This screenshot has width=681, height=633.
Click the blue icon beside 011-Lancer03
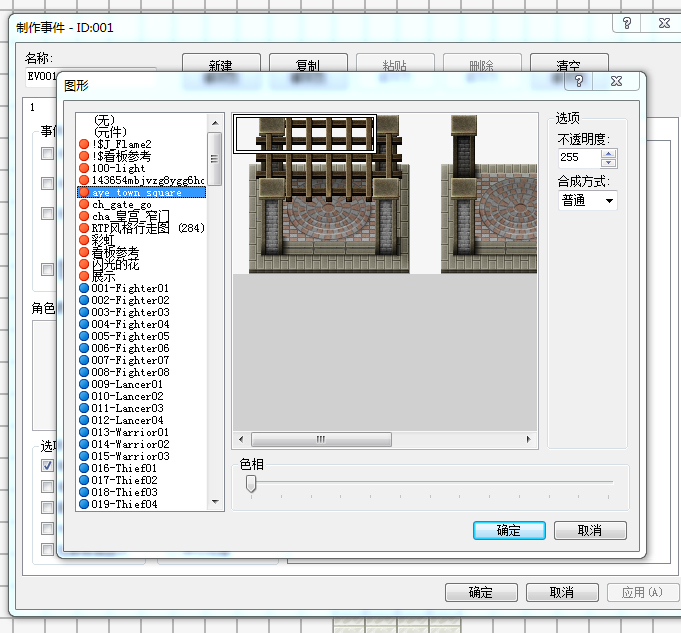84,408
